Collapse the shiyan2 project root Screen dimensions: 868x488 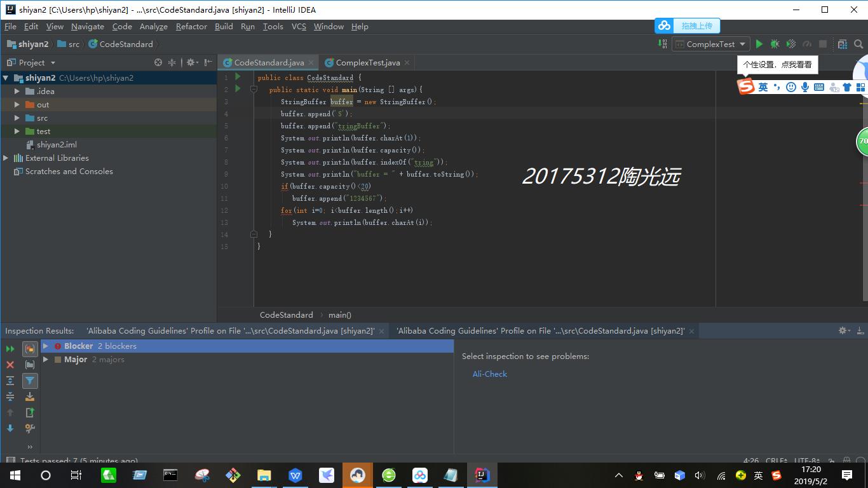(6, 78)
